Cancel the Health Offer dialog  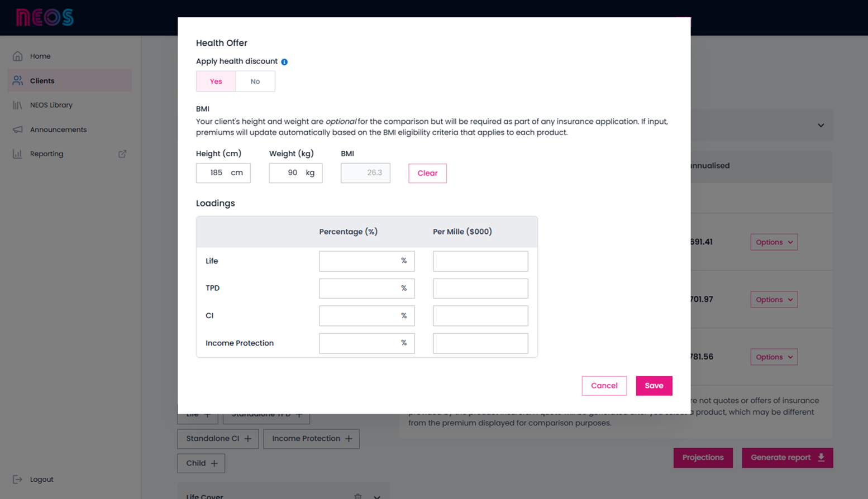[604, 386]
